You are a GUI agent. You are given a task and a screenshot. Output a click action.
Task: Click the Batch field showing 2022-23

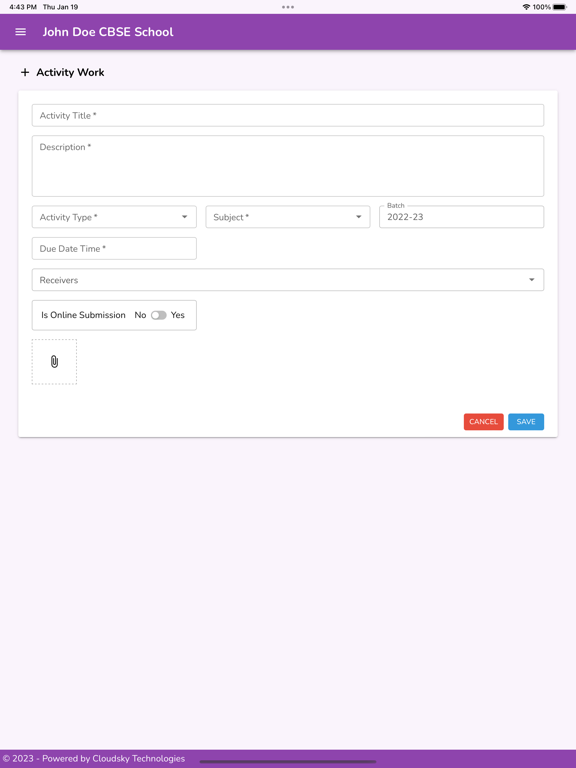point(461,217)
